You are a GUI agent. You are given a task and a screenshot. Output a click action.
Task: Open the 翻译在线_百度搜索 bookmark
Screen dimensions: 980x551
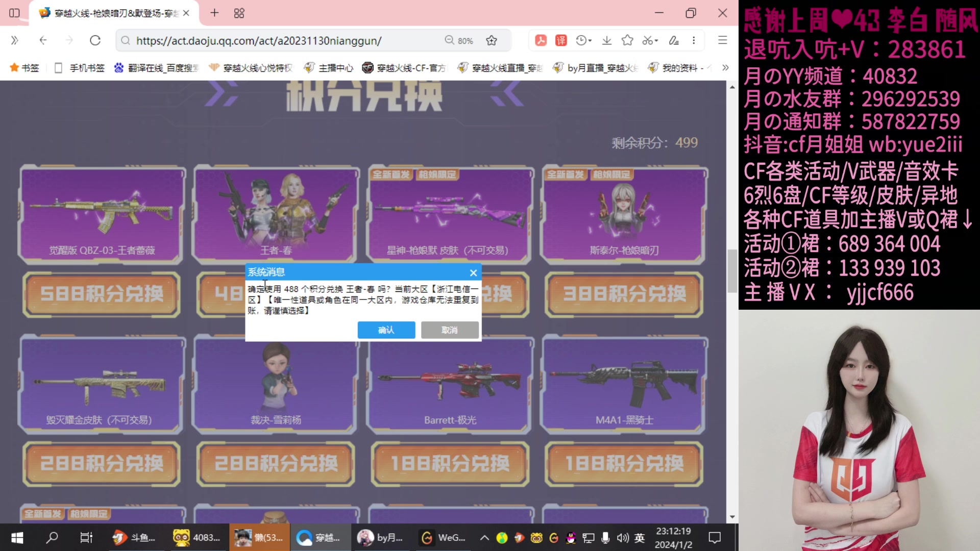[156, 68]
